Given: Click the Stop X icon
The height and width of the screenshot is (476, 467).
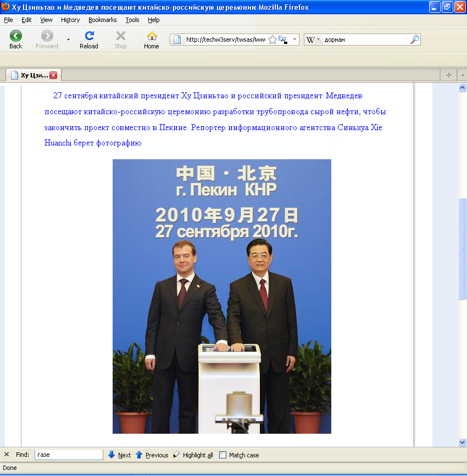Looking at the screenshot, I should pyautogui.click(x=121, y=36).
